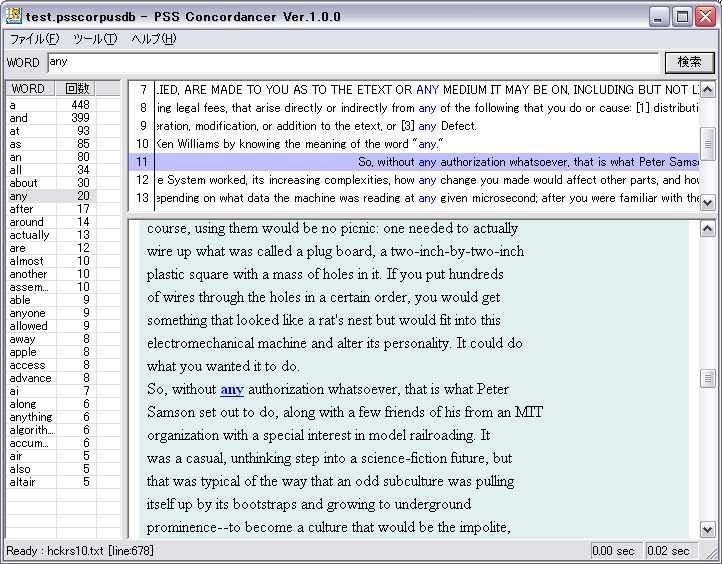Click concordance list scrollbar up arrow

point(707,89)
